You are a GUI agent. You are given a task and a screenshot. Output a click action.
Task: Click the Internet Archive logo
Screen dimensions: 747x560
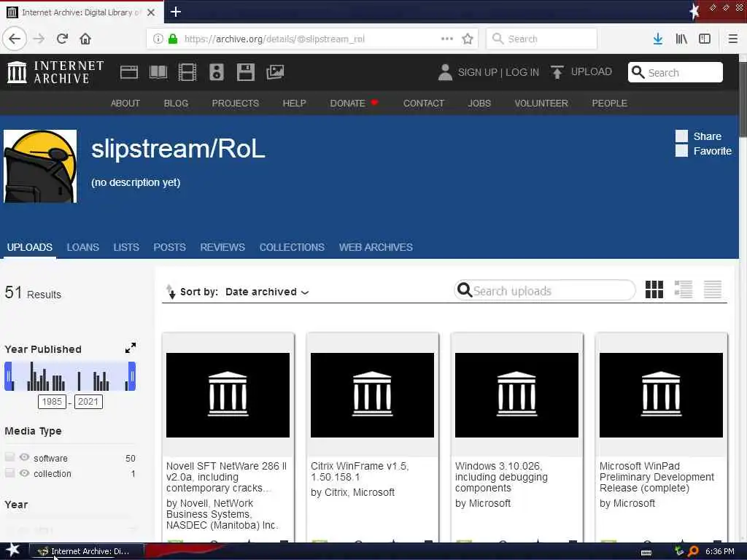55,72
